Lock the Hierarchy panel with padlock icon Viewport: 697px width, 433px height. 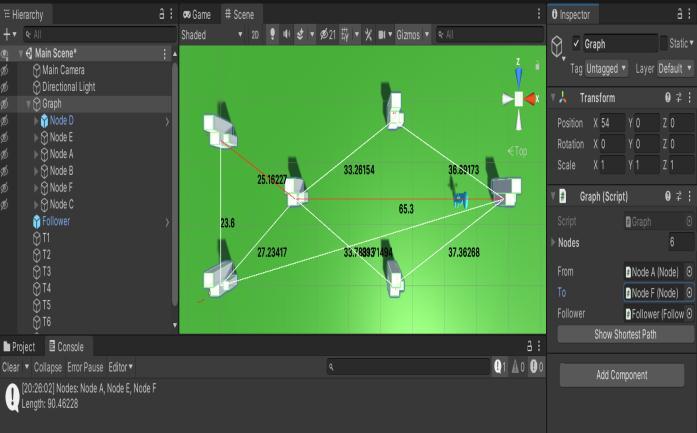[162, 14]
